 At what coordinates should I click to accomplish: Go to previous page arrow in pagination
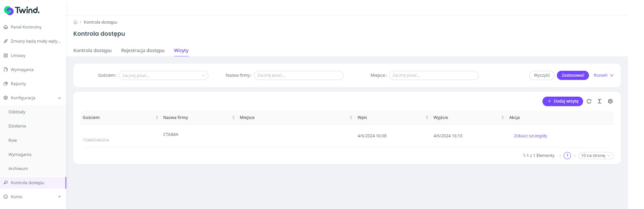tap(560, 156)
